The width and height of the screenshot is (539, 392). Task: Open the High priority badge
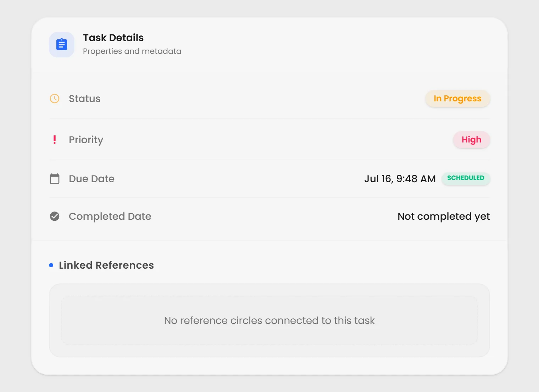471,140
